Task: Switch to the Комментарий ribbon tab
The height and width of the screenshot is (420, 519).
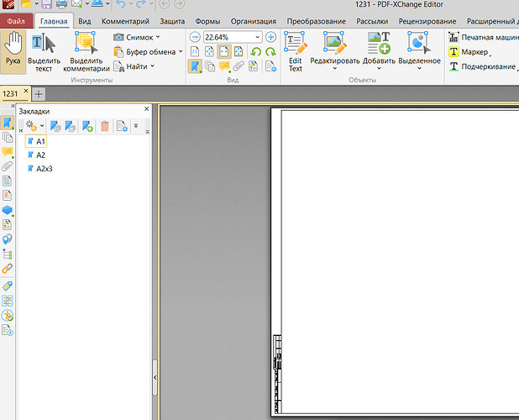Action: click(x=125, y=22)
